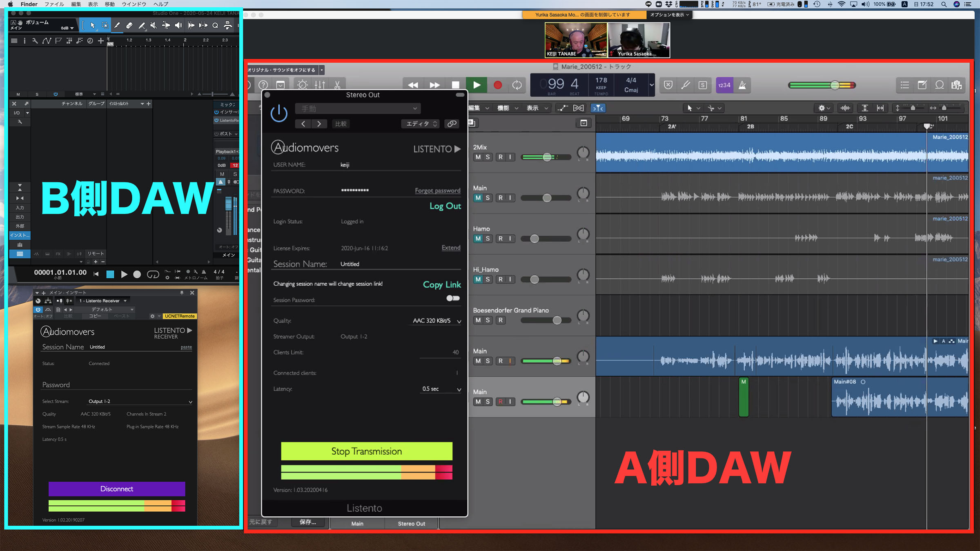Go to next plugin preset arrow
The image size is (980, 551).
319,124
